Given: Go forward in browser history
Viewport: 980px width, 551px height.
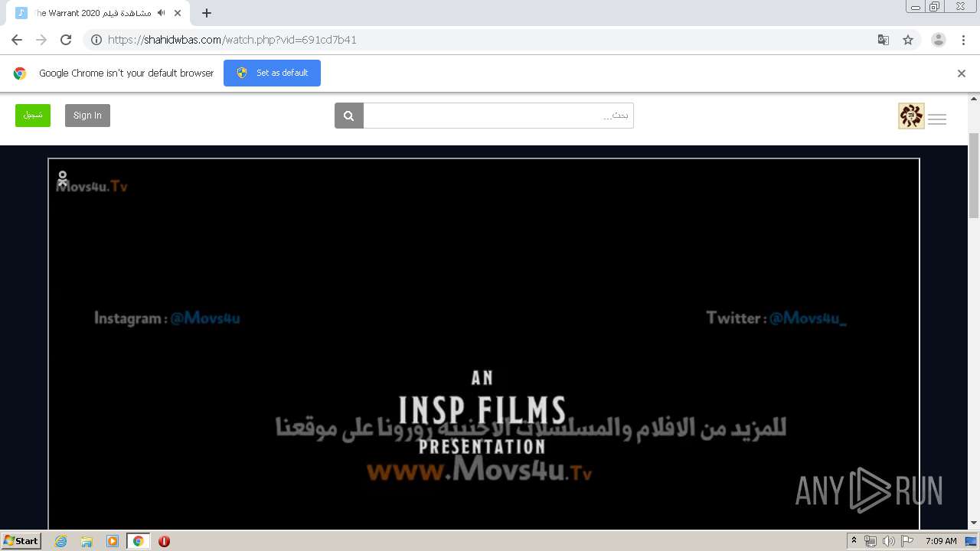Looking at the screenshot, I should click(41, 40).
